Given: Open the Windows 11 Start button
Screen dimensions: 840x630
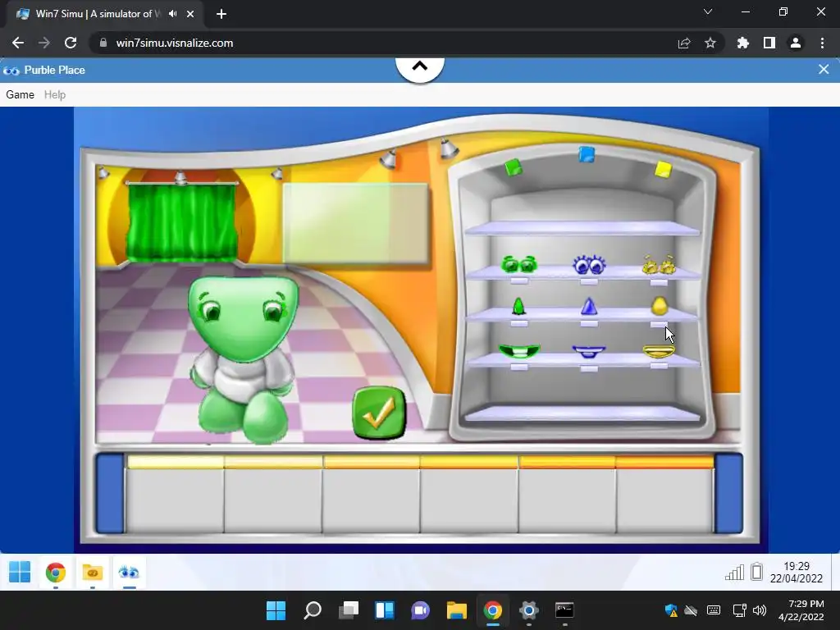Looking at the screenshot, I should [x=276, y=610].
